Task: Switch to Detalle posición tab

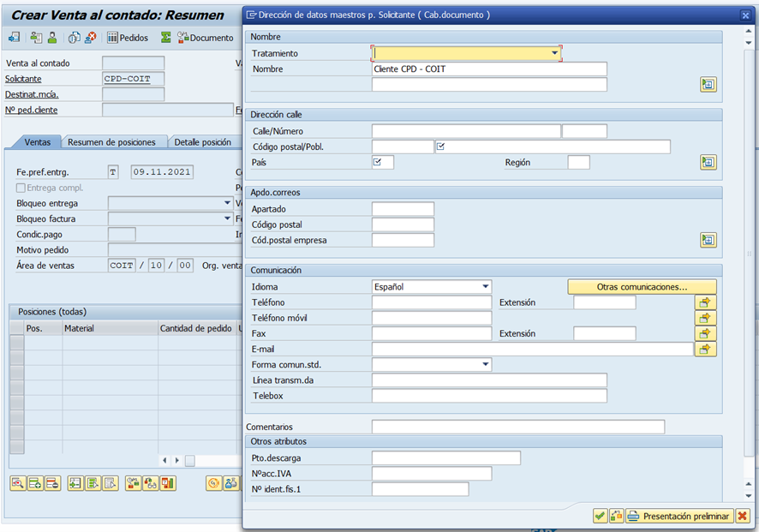Action: (203, 142)
